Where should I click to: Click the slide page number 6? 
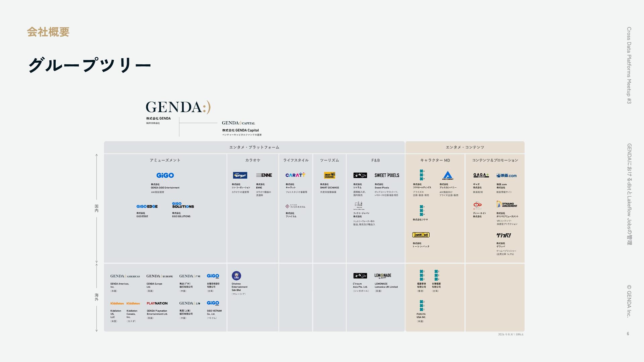pos(628,334)
